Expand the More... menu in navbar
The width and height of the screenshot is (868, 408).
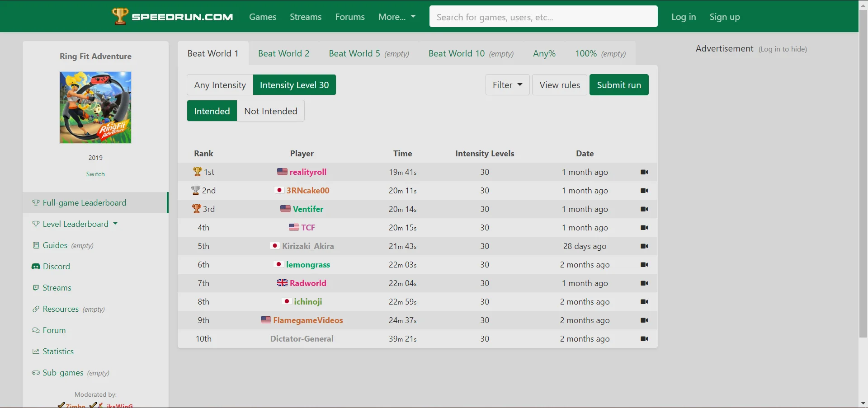tap(397, 17)
